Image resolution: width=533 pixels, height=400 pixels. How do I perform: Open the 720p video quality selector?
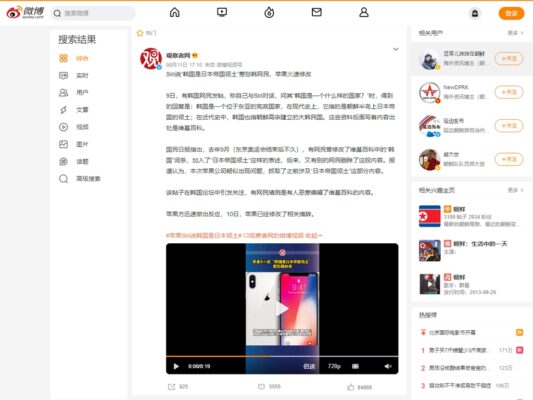click(x=334, y=366)
